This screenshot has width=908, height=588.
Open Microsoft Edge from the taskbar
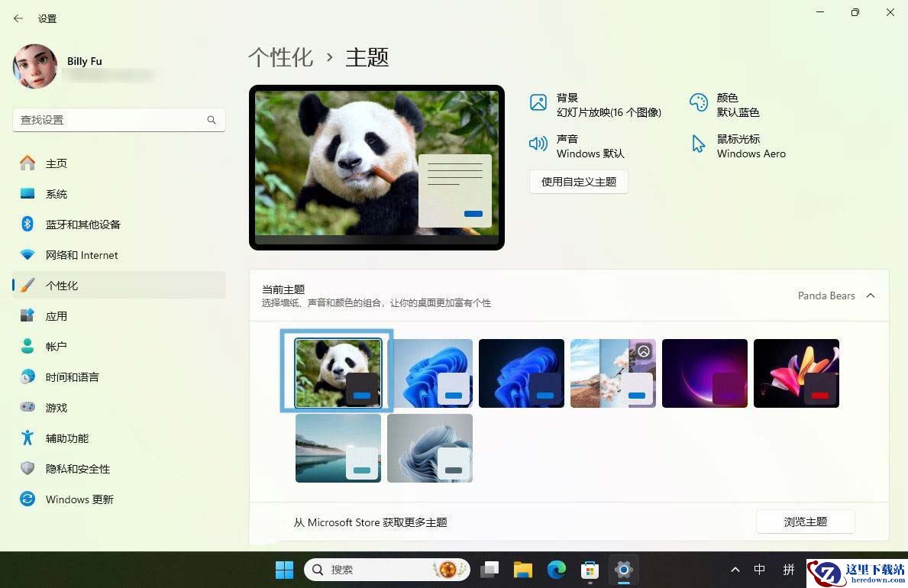click(557, 570)
